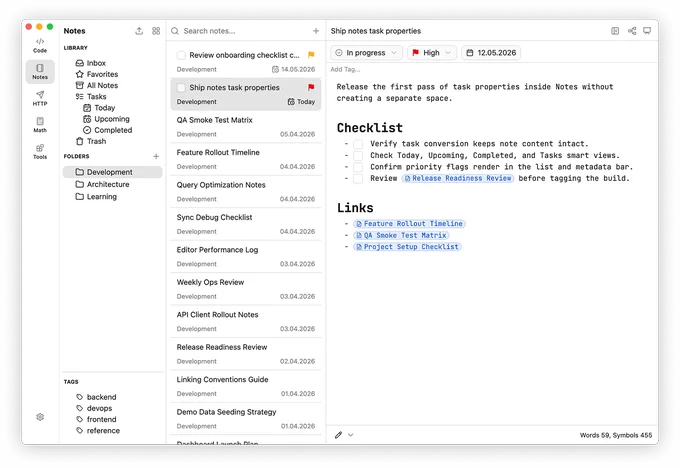Open the Code section in sidebar
The image size is (680, 468).
(40, 45)
